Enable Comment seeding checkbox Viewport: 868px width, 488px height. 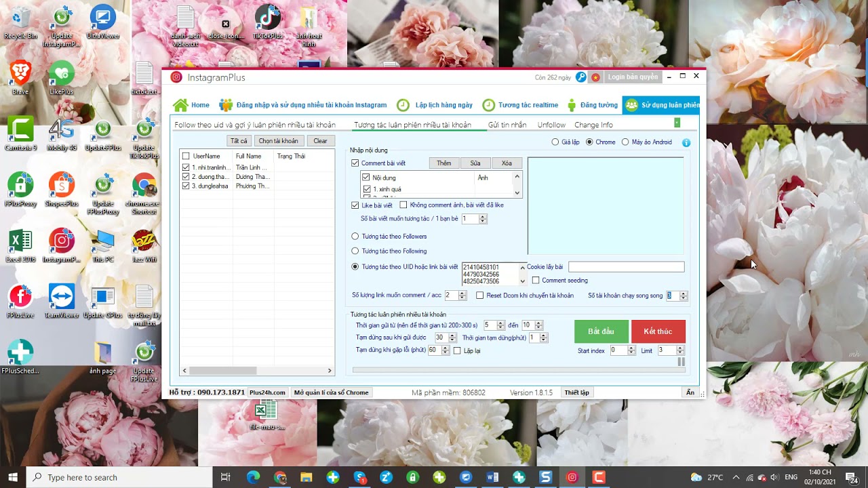pos(536,281)
